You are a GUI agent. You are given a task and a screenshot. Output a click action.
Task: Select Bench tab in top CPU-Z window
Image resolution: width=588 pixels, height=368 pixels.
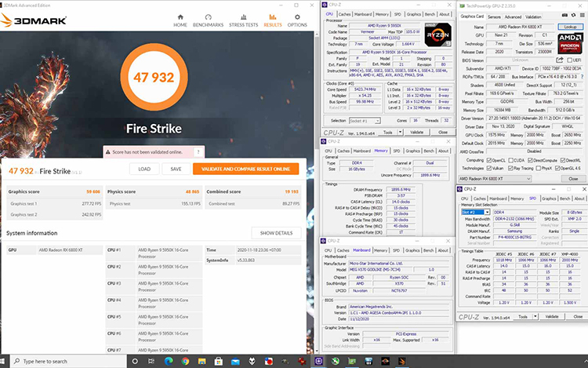[430, 14]
